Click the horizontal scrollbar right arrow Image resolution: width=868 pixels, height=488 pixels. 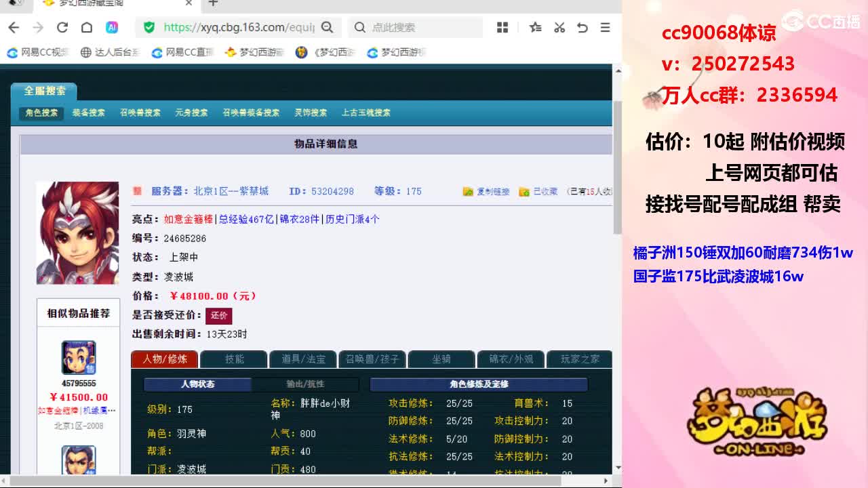(x=607, y=481)
